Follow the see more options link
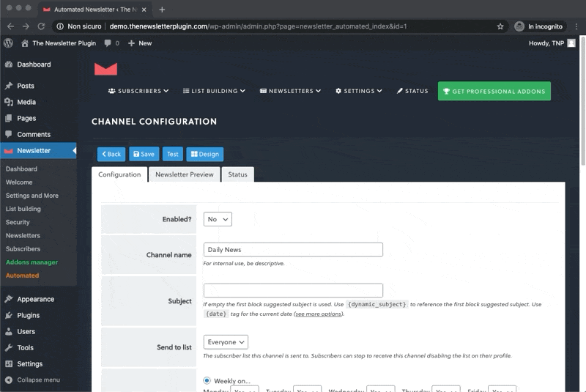The width and height of the screenshot is (586, 392). 319,314
